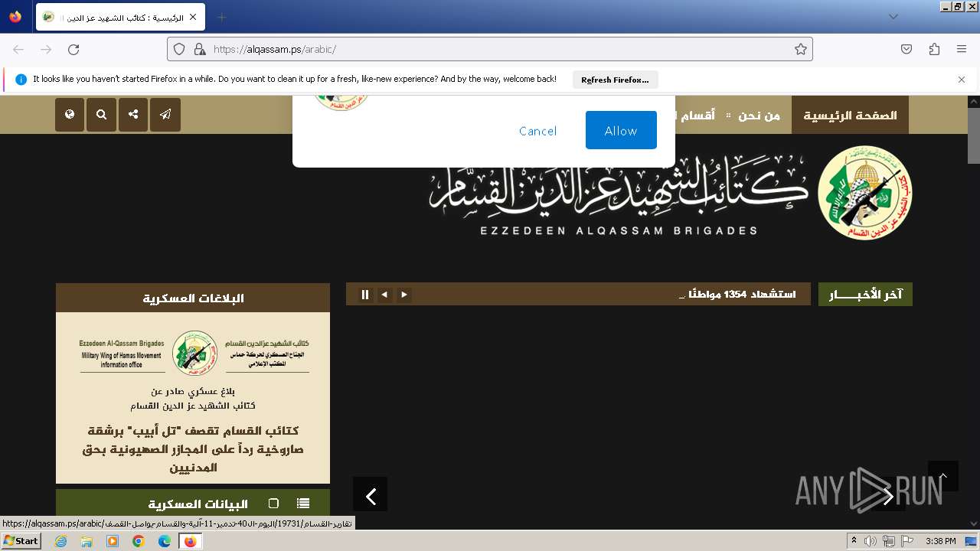Show hidden tray icons arrow
This screenshot has height=551, width=980.
click(x=854, y=541)
